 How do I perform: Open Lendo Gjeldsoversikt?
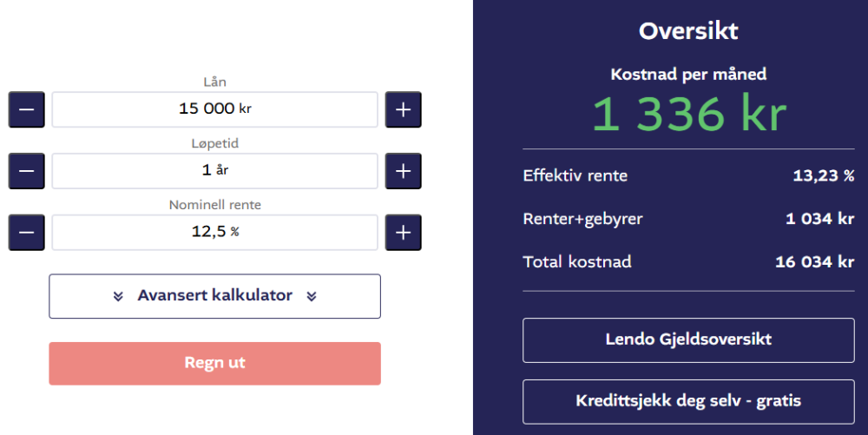point(688,340)
